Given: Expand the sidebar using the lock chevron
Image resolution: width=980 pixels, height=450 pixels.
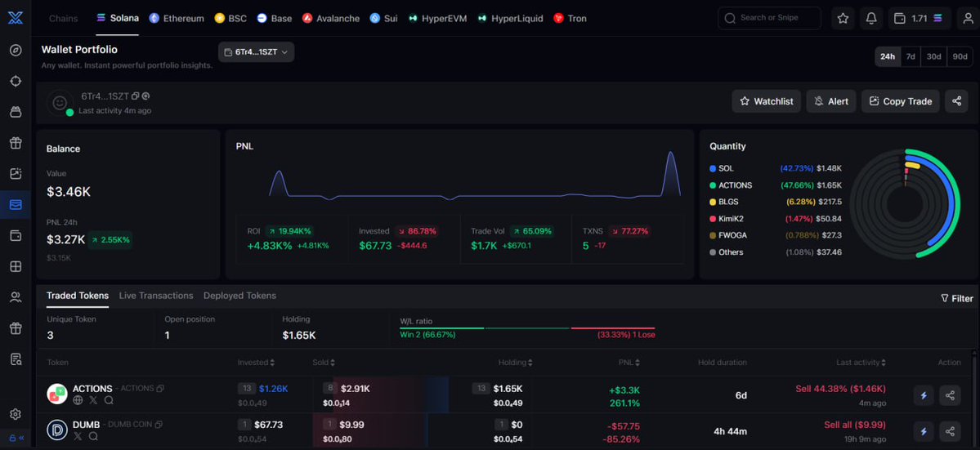Looking at the screenshot, I should click(x=16, y=438).
